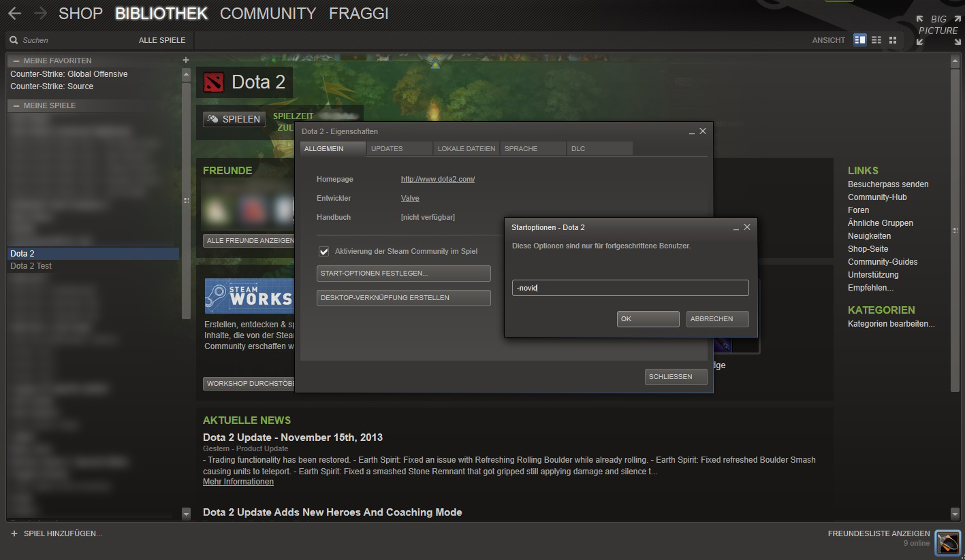This screenshot has width=965, height=560.
Task: Click Desktop-Verknüpfung erstellen button
Action: click(404, 298)
